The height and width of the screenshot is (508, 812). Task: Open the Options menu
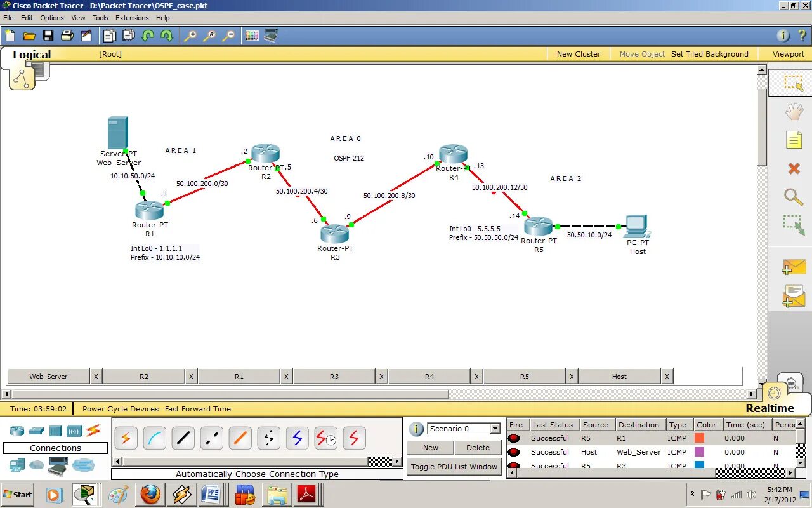[52, 18]
